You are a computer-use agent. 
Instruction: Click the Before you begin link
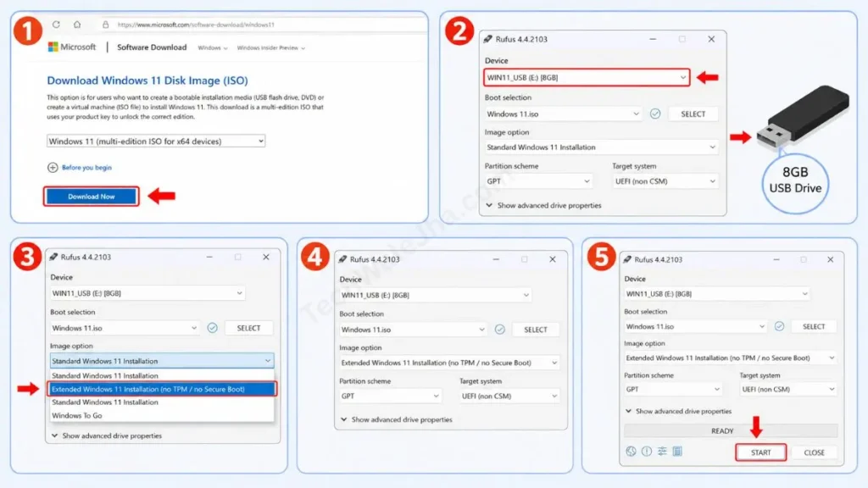pos(86,167)
